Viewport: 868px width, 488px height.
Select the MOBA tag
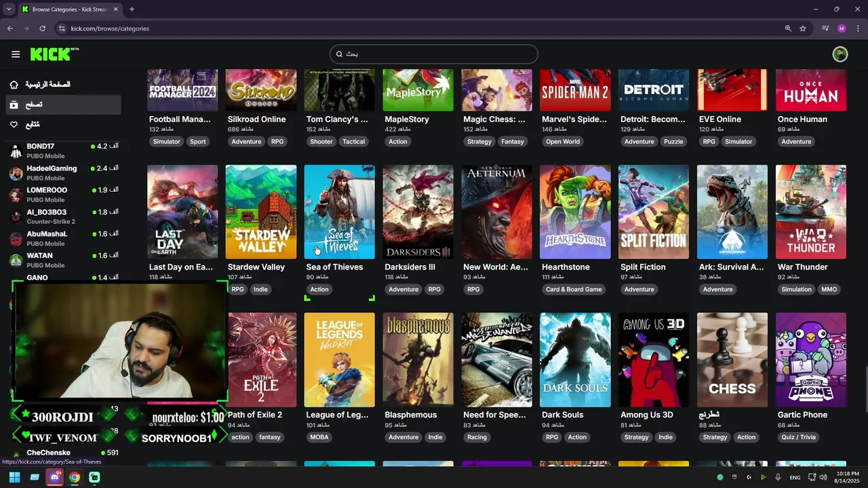319,437
